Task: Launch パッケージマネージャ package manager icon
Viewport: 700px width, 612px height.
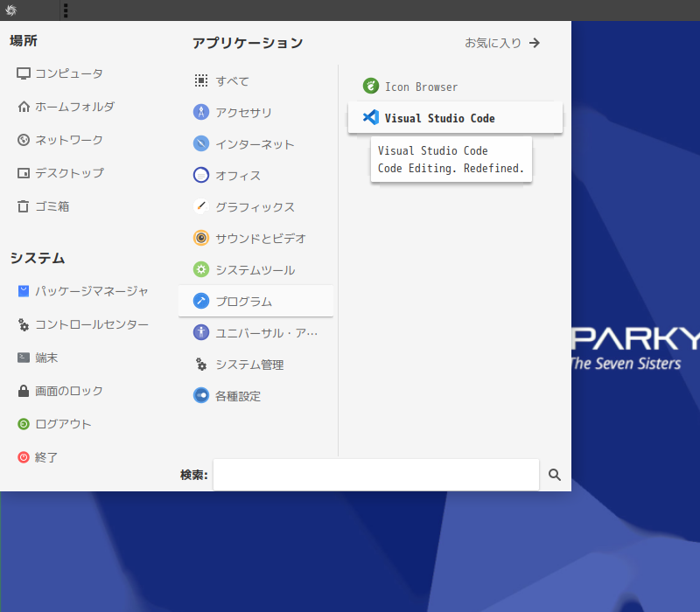Action: click(x=24, y=291)
